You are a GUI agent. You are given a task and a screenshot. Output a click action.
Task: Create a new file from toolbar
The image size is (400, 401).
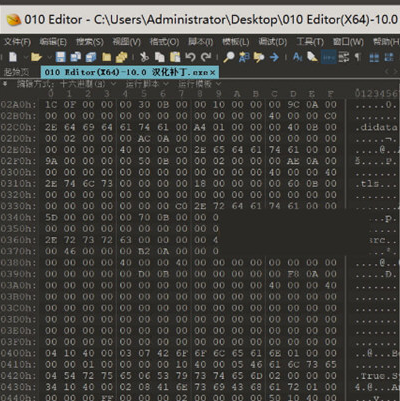pos(13,57)
